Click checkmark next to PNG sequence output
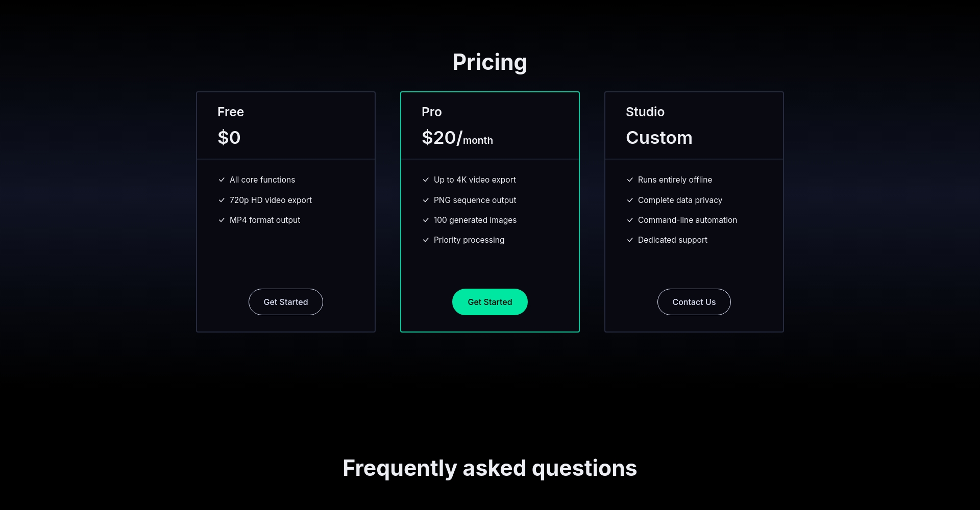This screenshot has height=510, width=980. (426, 200)
